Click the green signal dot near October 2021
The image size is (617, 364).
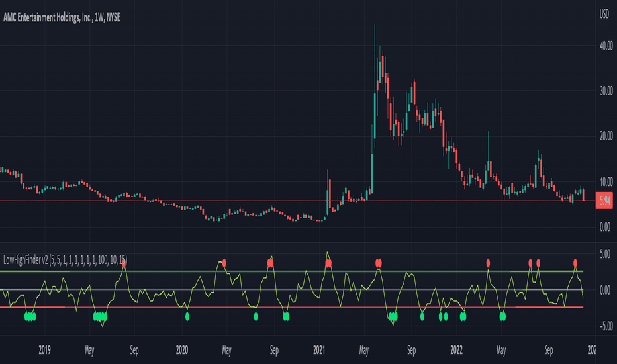point(422,316)
